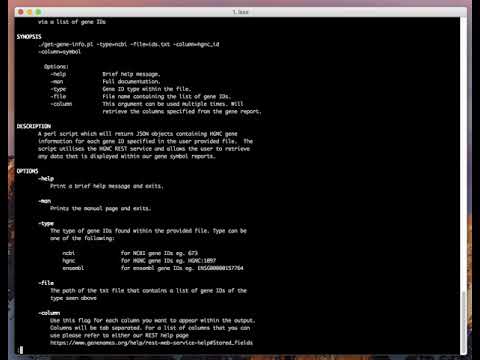
Task: Click the 'Options:' label in synopsis
Action: 56,66
